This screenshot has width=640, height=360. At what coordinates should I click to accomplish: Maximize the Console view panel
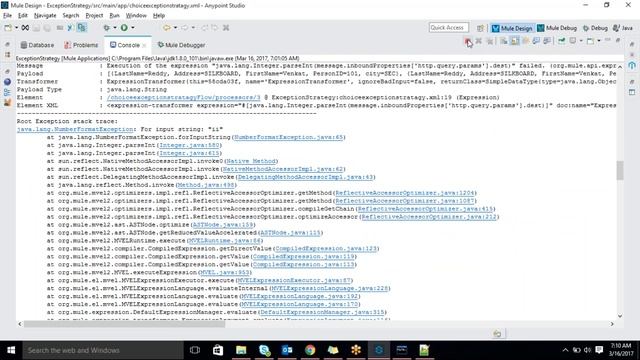618,40
